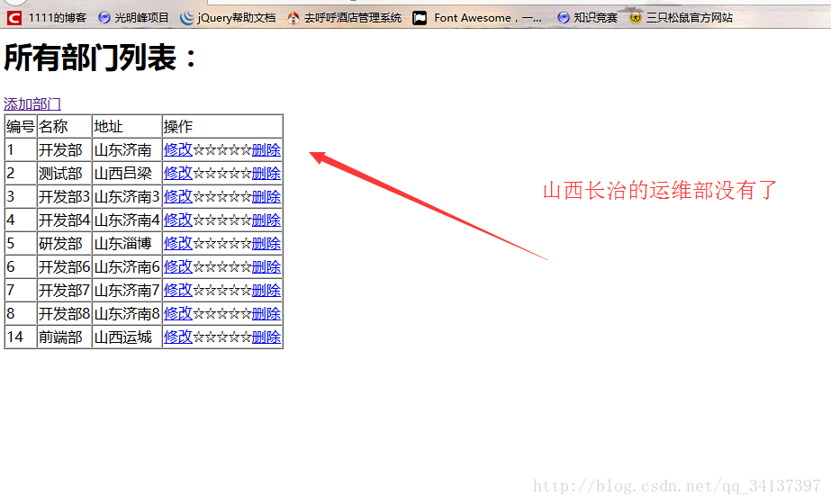This screenshot has width=831, height=504.
Task: Click the 知识竞赛 bookmark icon
Action: point(564,18)
